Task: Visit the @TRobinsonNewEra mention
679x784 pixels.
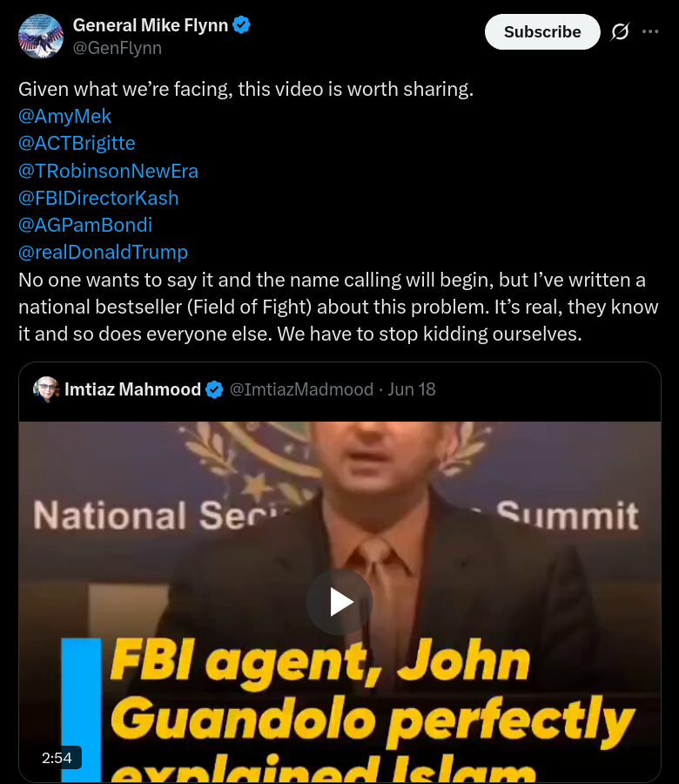Action: (x=108, y=171)
